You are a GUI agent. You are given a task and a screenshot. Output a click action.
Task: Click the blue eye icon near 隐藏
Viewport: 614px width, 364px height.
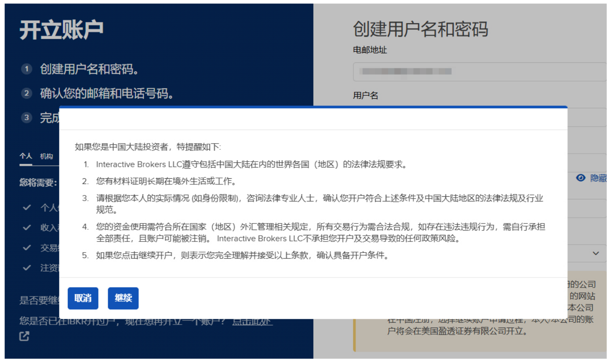coord(580,178)
